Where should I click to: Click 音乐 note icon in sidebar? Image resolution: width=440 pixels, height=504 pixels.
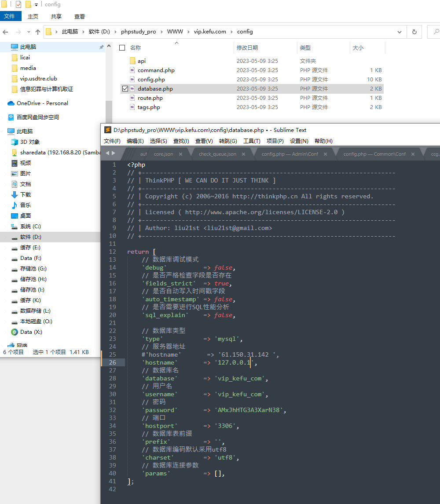pos(15,205)
